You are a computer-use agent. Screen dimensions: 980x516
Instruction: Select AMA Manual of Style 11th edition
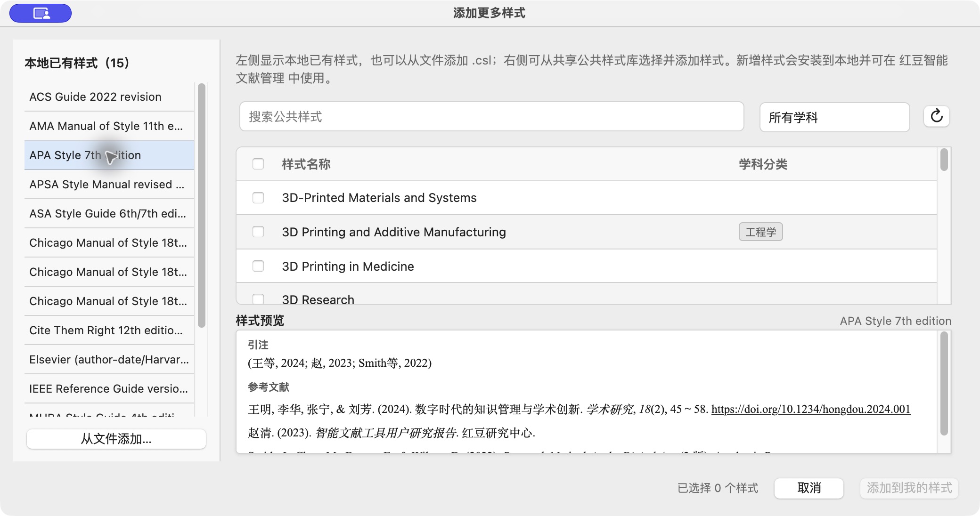click(109, 126)
